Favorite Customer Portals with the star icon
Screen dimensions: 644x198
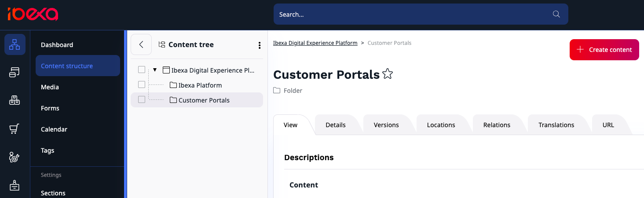tap(387, 74)
